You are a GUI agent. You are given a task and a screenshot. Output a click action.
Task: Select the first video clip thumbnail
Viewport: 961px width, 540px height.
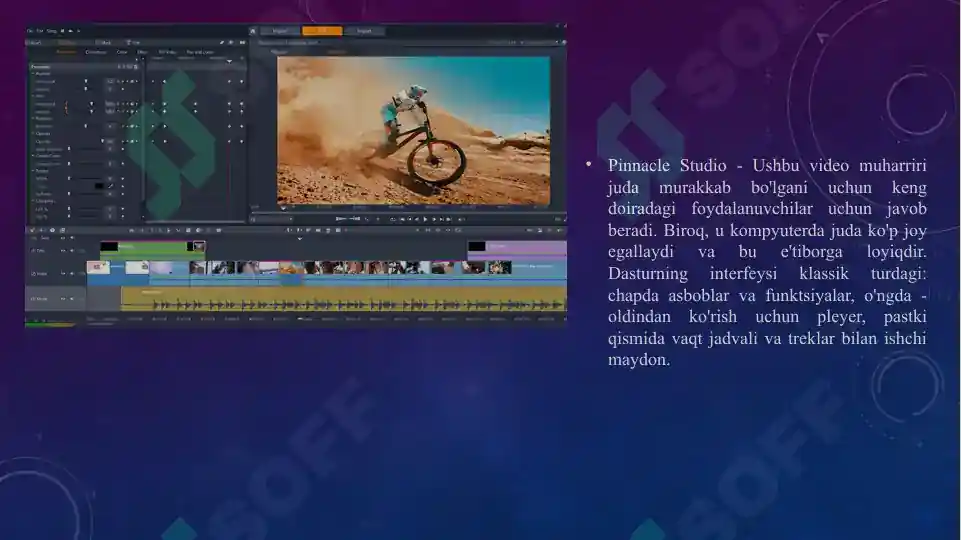pyautogui.click(x=98, y=267)
